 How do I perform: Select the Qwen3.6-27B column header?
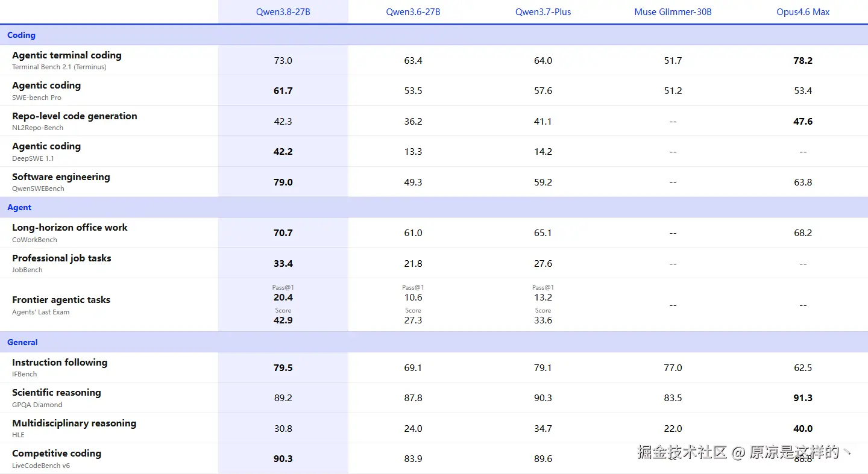click(x=414, y=12)
